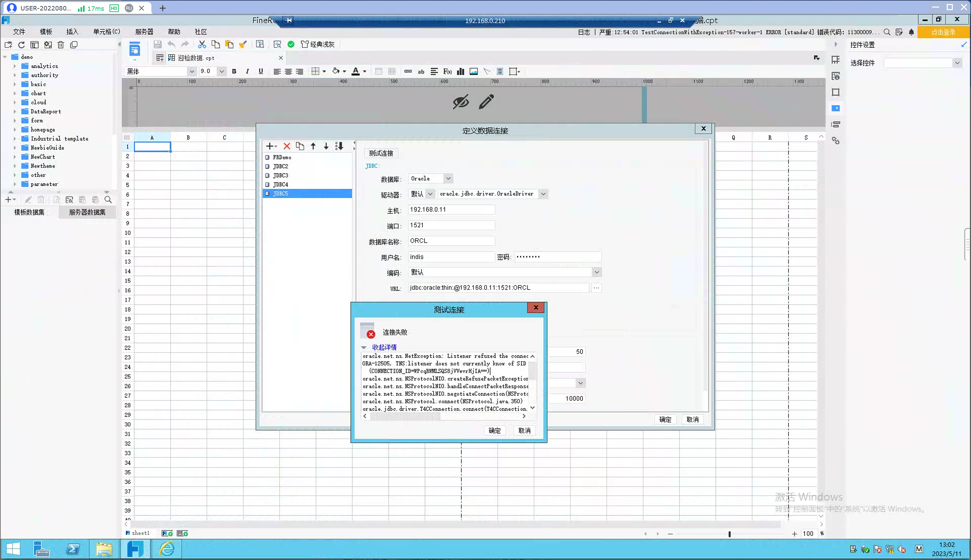Click the sort connections icon
971x560 pixels.
point(339,146)
